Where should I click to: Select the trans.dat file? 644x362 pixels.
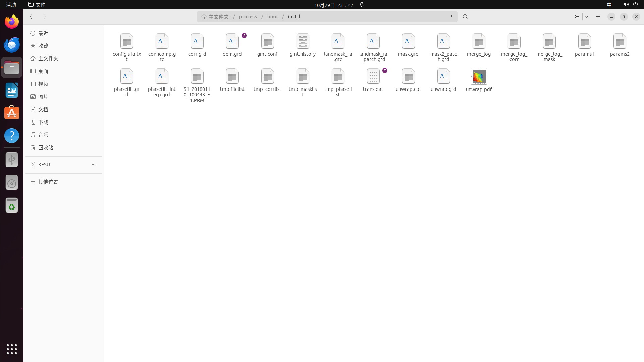(373, 76)
